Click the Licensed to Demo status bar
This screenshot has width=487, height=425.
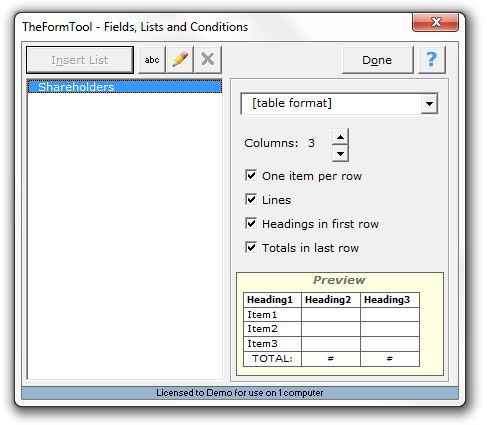coord(240,393)
